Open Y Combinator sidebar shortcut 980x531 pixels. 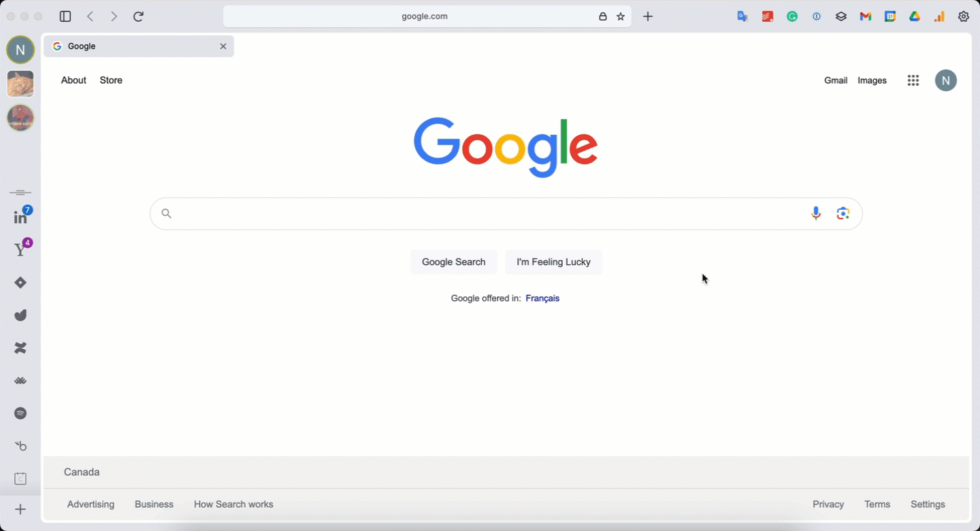(x=20, y=250)
